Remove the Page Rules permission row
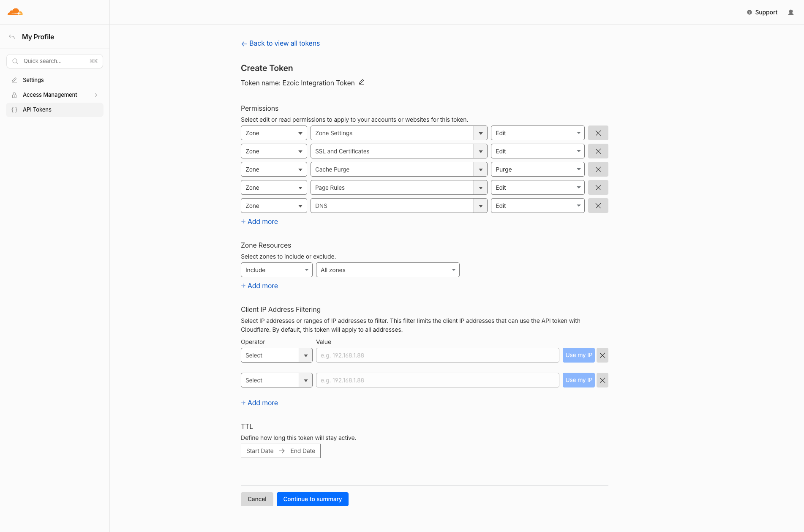 [598, 188]
